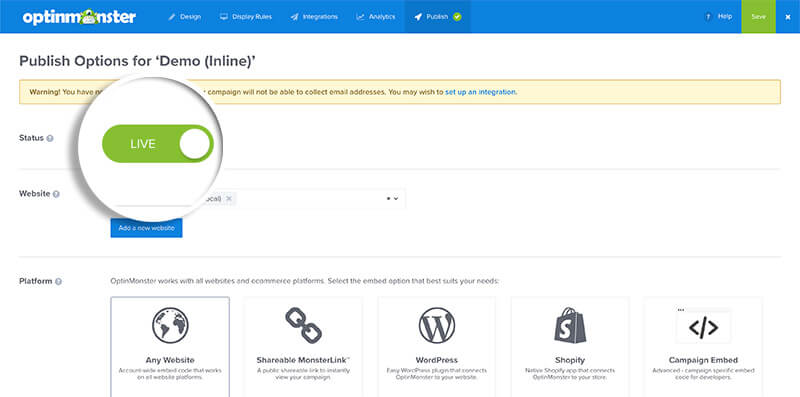Click the Help question mark icon
The height and width of the screenshot is (397, 800).
tap(708, 17)
